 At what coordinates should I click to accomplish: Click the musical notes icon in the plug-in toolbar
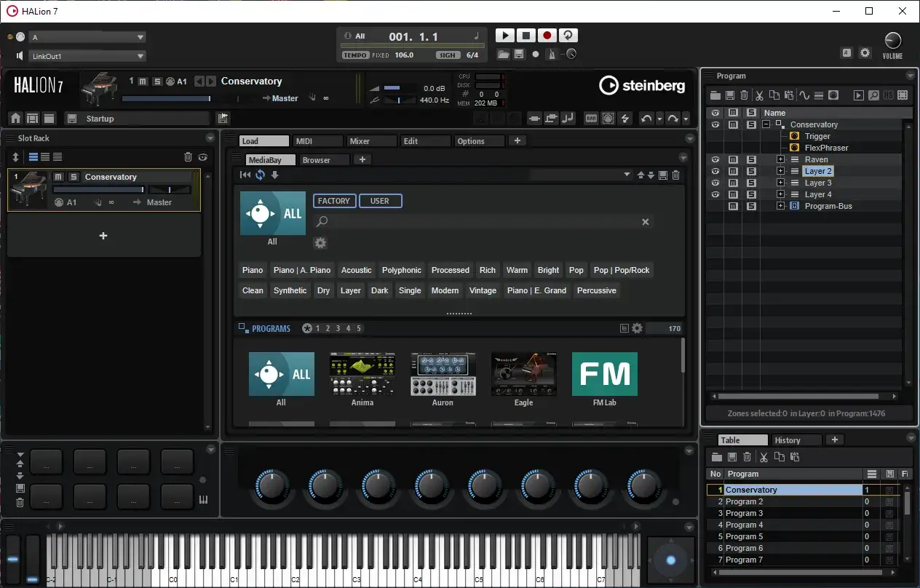point(567,119)
